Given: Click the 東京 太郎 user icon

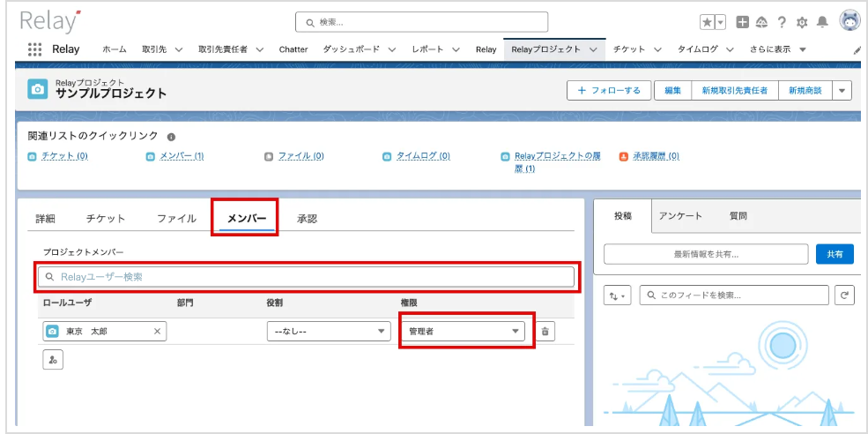Looking at the screenshot, I should tap(53, 332).
